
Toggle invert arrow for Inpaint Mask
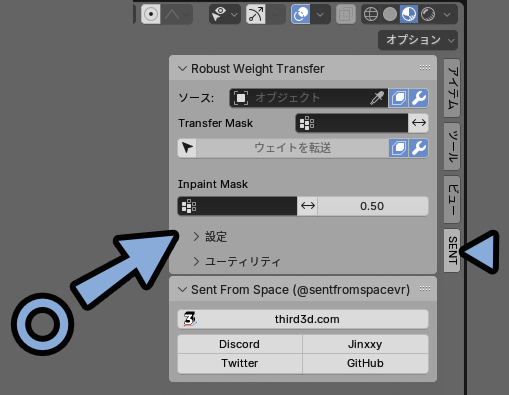click(x=308, y=206)
